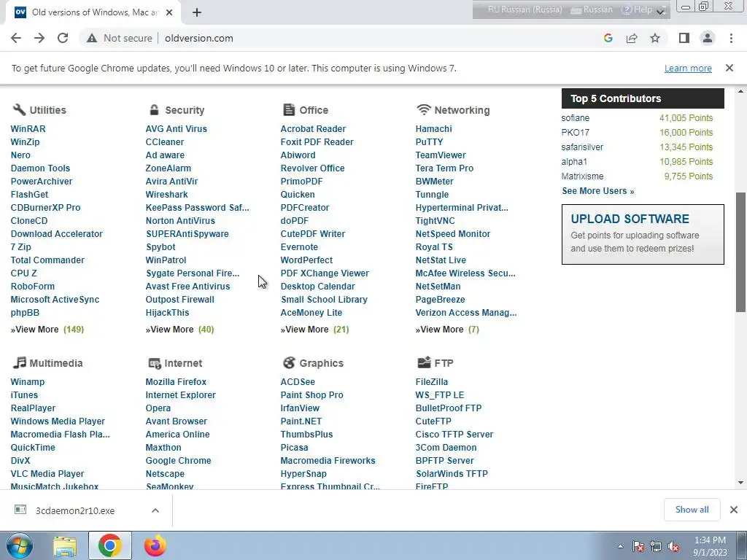Click Show all downloads button
The image size is (747, 560).
[692, 510]
